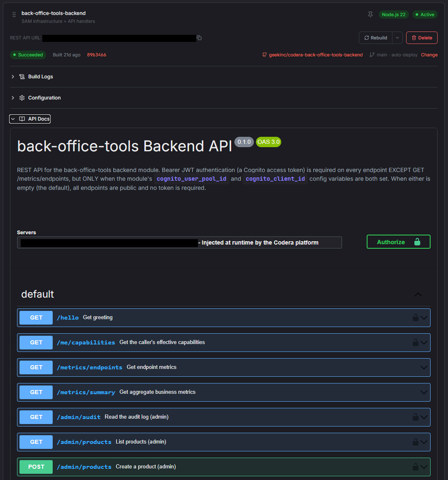Delete the back-office-tools-backend module
Screen dimensions: 448x480
click(421, 38)
